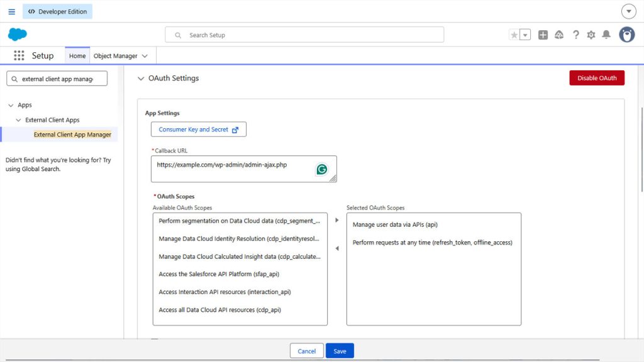This screenshot has height=362, width=644.
Task: Click the circular dropdown at top right
Action: pos(628,11)
